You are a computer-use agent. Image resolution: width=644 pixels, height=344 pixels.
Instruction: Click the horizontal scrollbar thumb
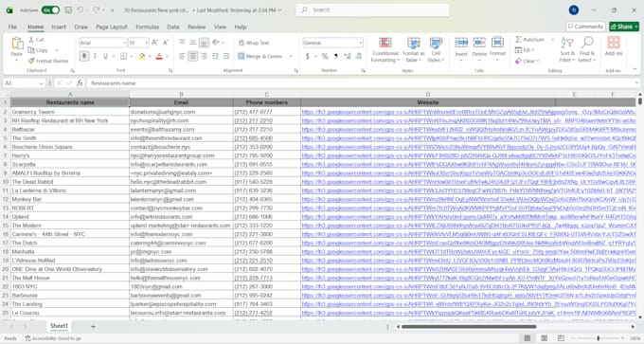pos(469,327)
